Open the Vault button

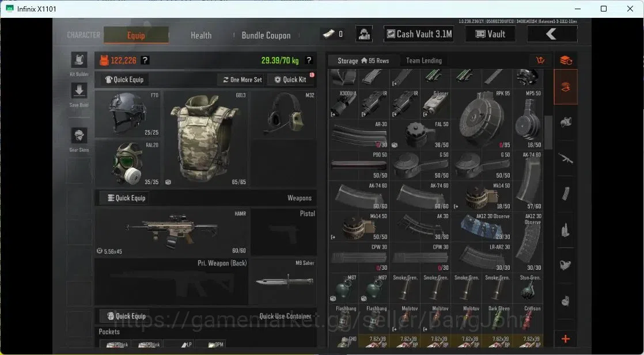(490, 34)
